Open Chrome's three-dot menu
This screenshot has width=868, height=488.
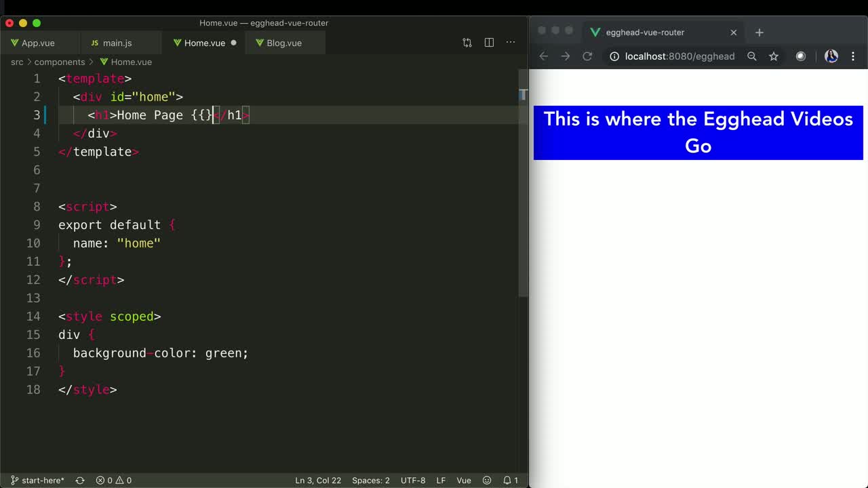coord(853,56)
